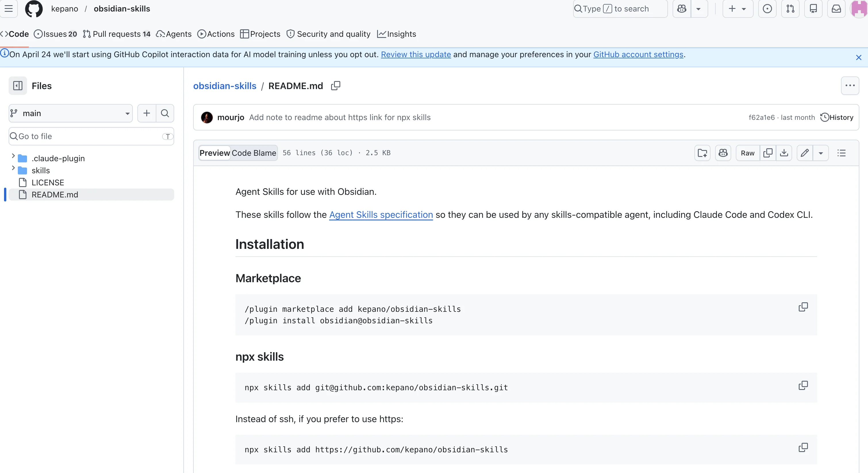The image size is (868, 473).
Task: Open your pull requests from the header icon
Action: [x=790, y=9]
